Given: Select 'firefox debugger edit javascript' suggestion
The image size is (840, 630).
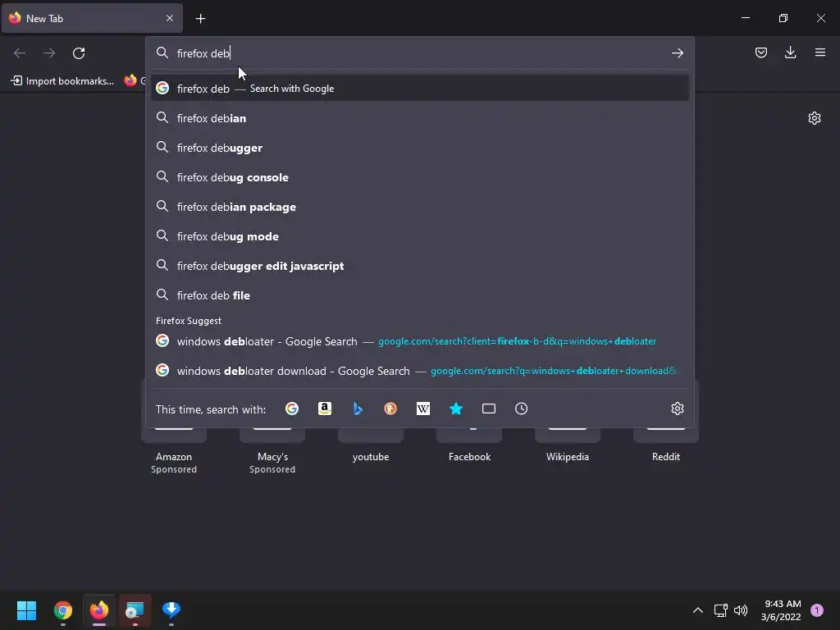Looking at the screenshot, I should tap(420, 266).
